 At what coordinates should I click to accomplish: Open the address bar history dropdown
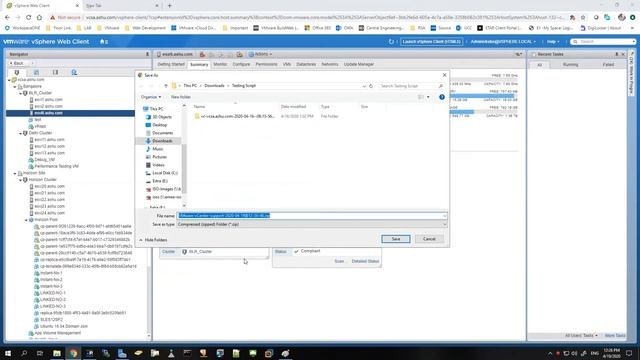364,86
